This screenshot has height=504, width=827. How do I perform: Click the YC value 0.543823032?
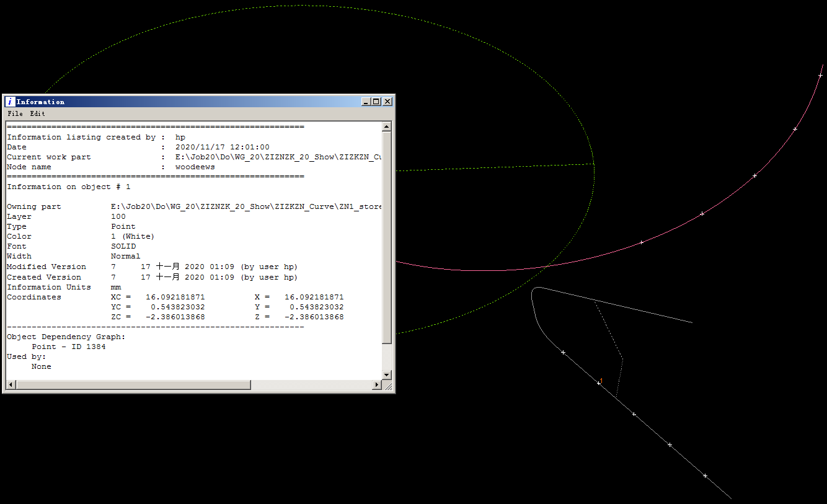point(178,307)
